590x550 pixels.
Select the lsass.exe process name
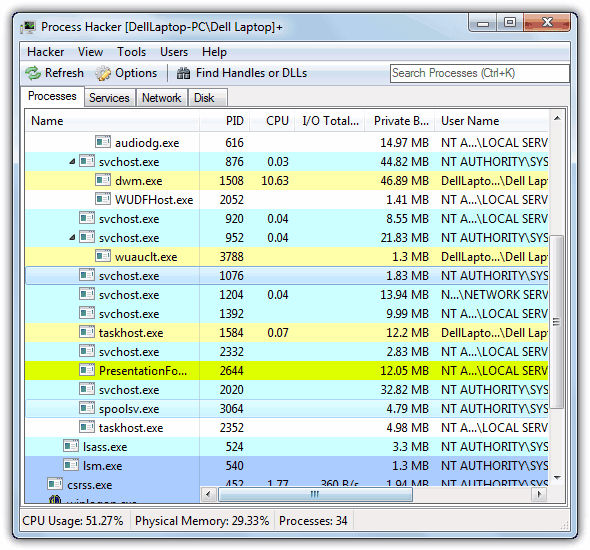pos(105,447)
